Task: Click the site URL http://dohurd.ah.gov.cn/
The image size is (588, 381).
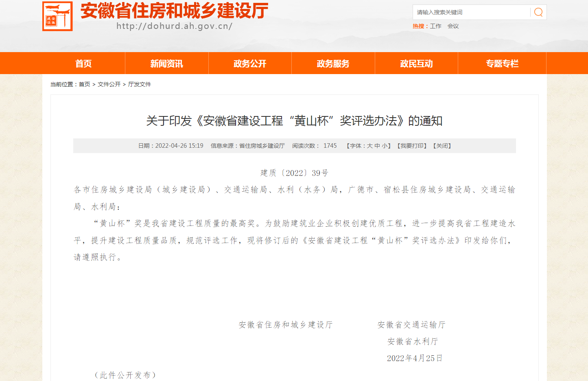Action: [174, 26]
